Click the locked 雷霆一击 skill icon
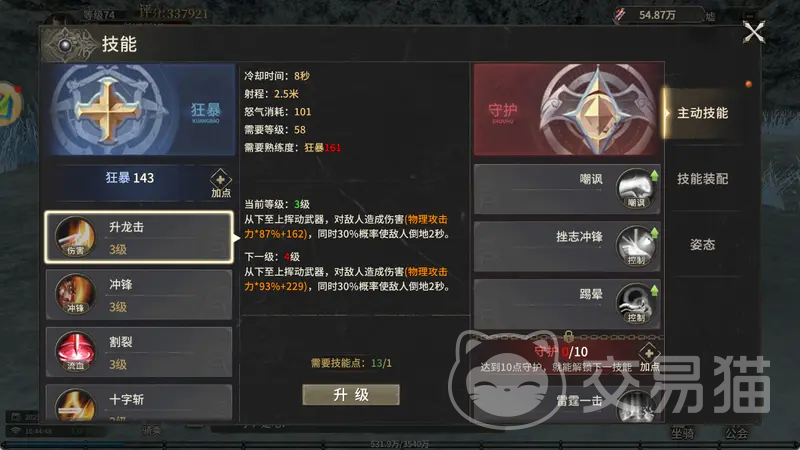This screenshot has height=450, width=800. pos(636,407)
